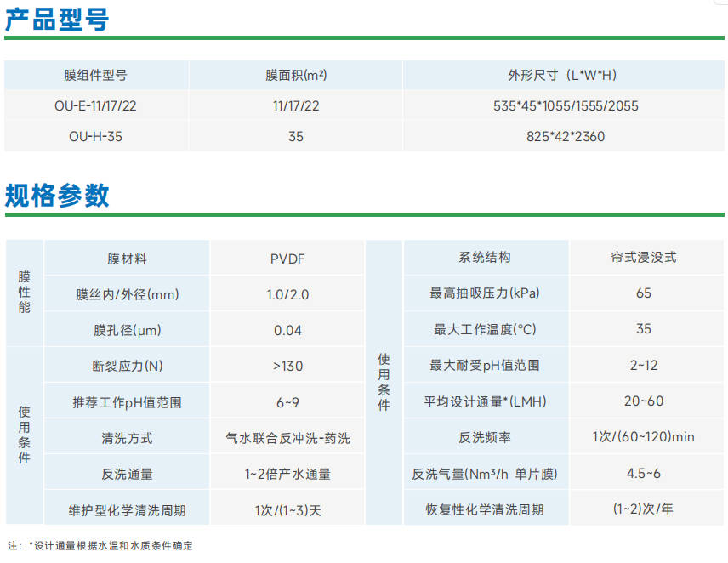Click the 膜孔径(μm) label

(128, 330)
